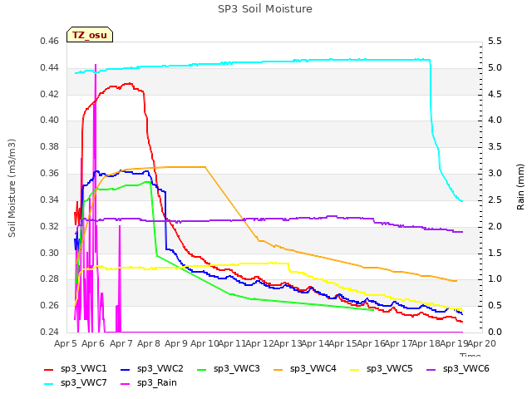Click the sp3_VWC7 legend label
This screenshot has width=532, height=399.
pos(84,382)
